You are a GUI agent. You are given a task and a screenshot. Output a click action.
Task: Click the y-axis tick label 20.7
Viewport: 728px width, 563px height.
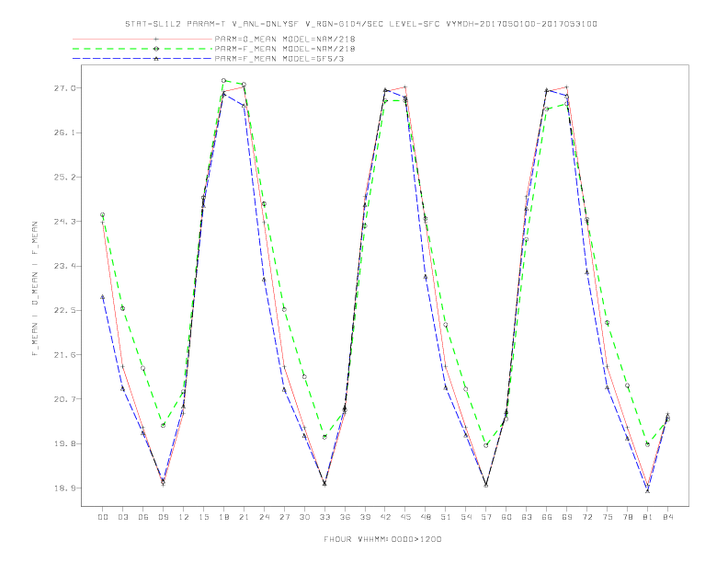coord(64,399)
